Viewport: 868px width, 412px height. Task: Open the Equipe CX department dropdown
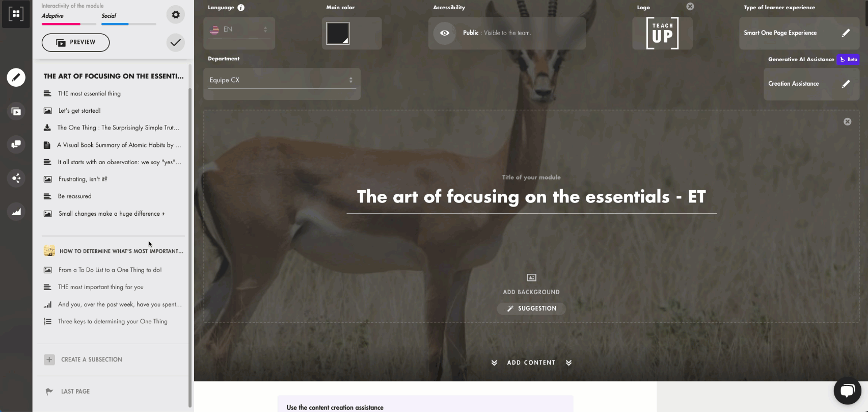click(x=282, y=80)
